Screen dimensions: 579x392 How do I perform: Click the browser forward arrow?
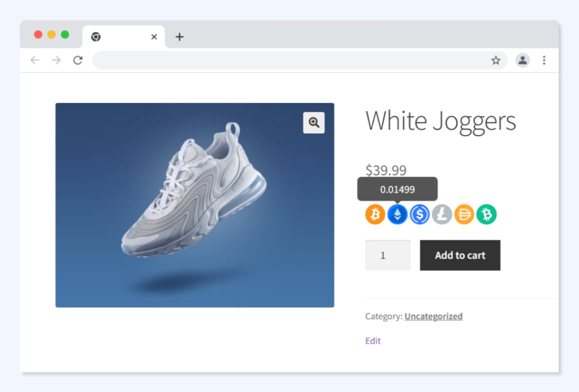[x=56, y=60]
